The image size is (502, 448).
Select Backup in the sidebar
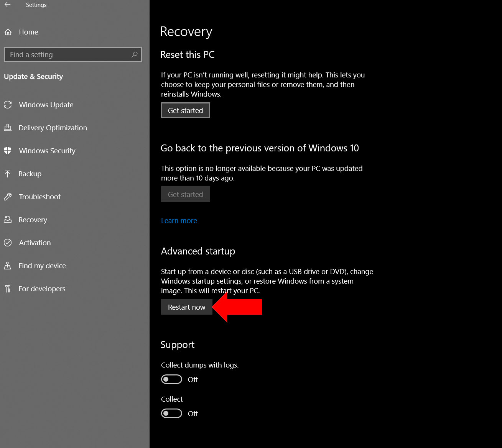coord(30,174)
